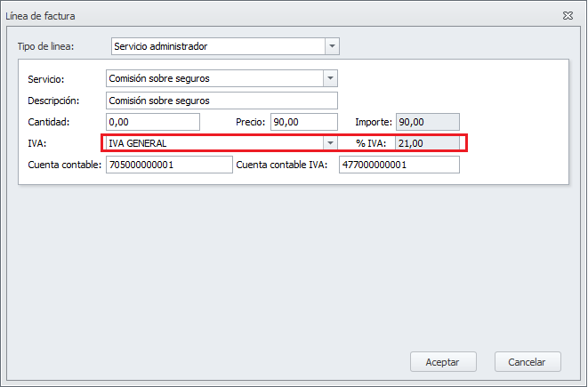The height and width of the screenshot is (387, 588).
Task: Close the Línea de factura dialog
Action: tap(567, 16)
